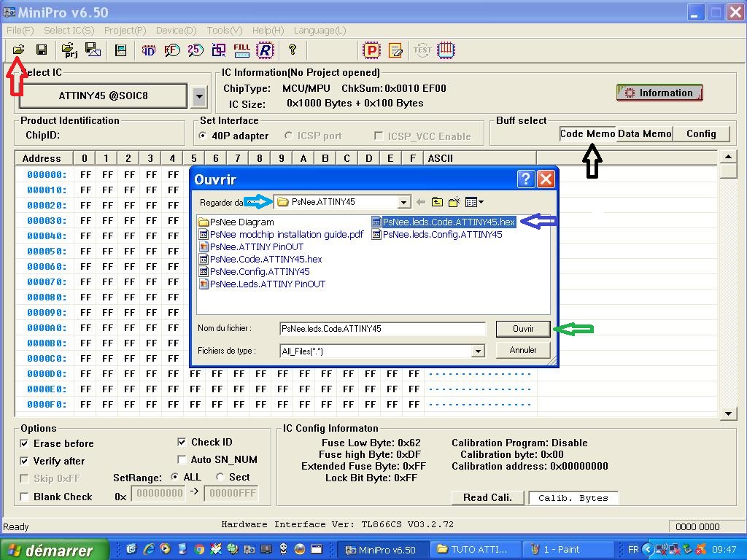Click the Information button
747x560 pixels.
tap(659, 93)
